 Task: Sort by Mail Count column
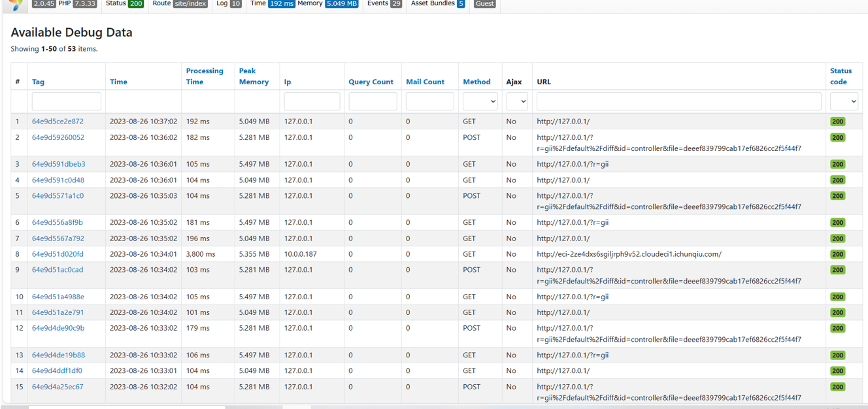coord(425,82)
